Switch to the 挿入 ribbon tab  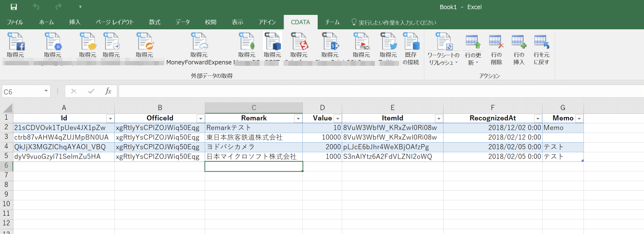(x=74, y=22)
